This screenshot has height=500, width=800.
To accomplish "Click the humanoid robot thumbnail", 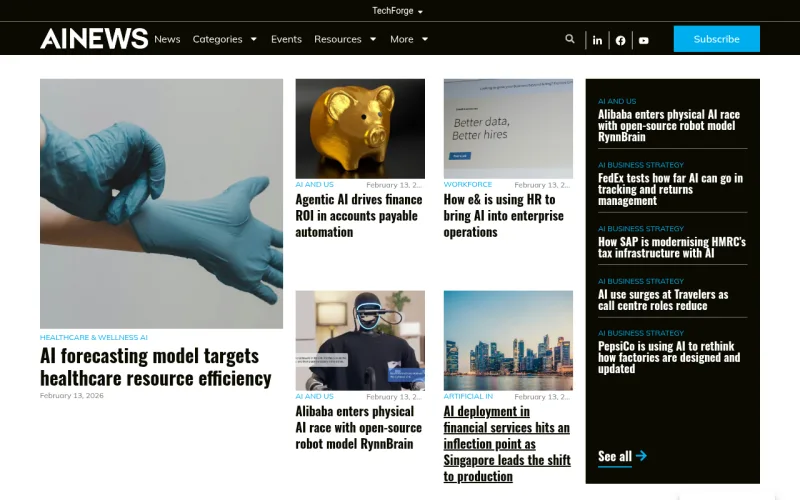I will pos(360,340).
